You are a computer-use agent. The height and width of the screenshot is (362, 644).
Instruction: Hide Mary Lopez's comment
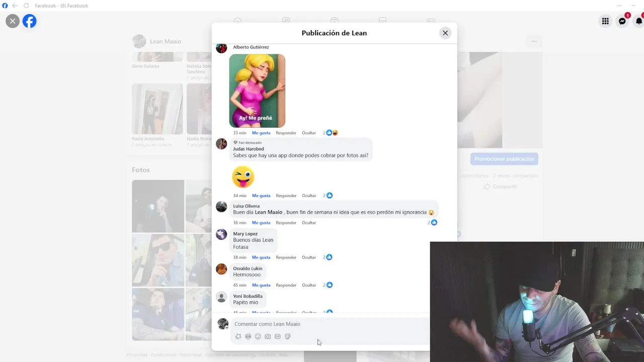(309, 257)
